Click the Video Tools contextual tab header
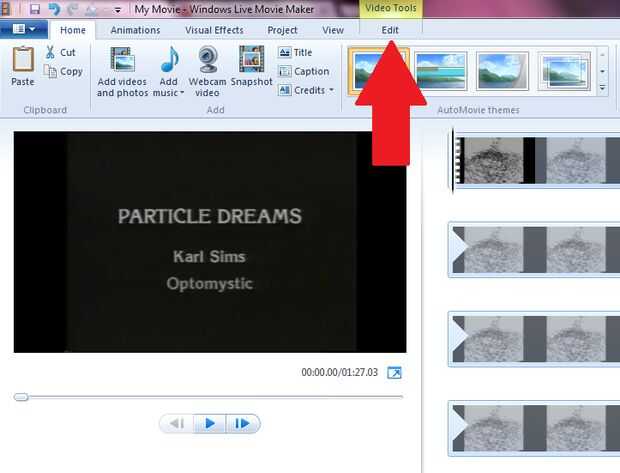 coord(391,8)
